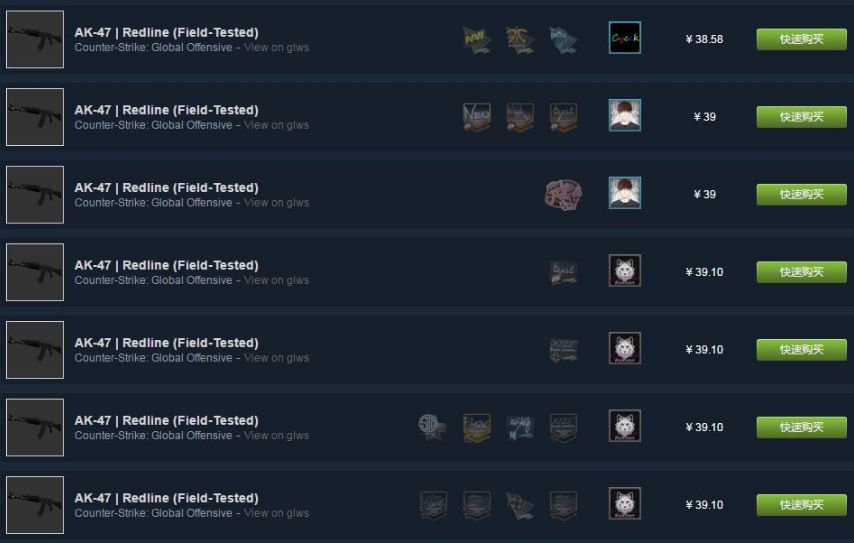Click the lone pink sticker icon
The width and height of the screenshot is (854, 543).
click(x=563, y=195)
